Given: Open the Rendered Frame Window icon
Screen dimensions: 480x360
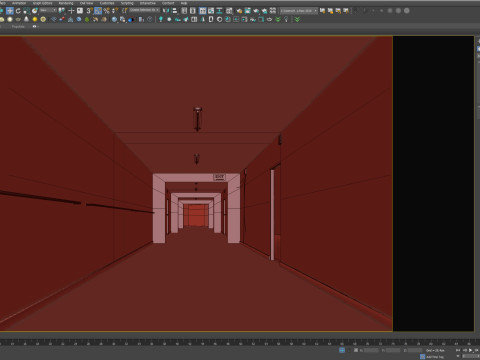Looking at the screenshot, I should 248,11.
